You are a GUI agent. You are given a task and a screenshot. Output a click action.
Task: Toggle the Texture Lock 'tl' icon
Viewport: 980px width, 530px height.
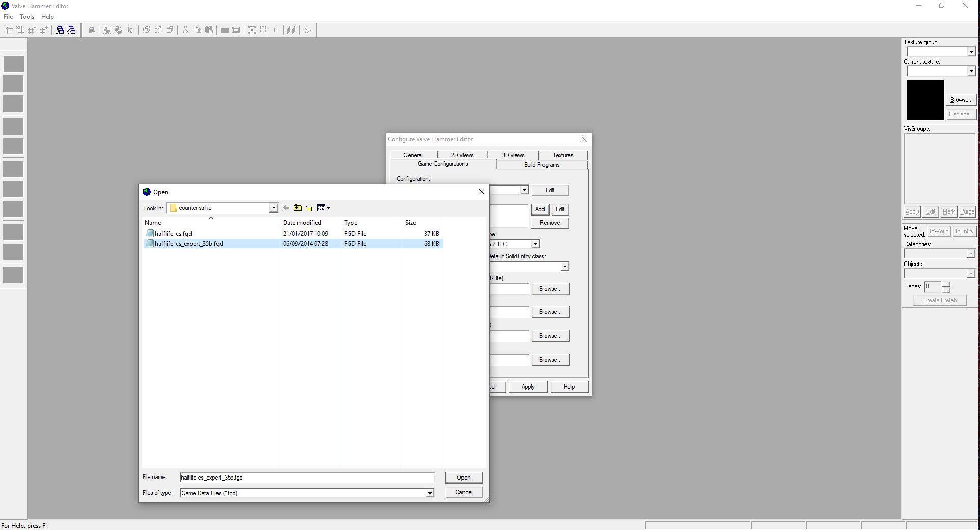click(276, 30)
